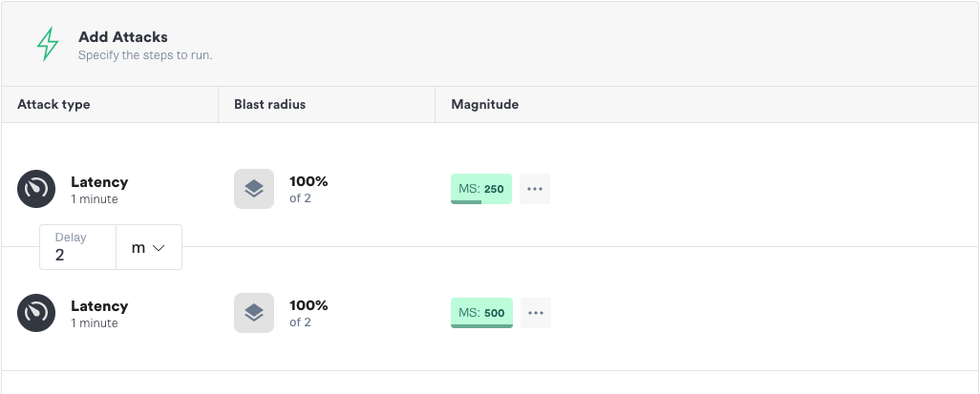The height and width of the screenshot is (394, 980).
Task: Open more options next to MS: 250
Action: (535, 189)
